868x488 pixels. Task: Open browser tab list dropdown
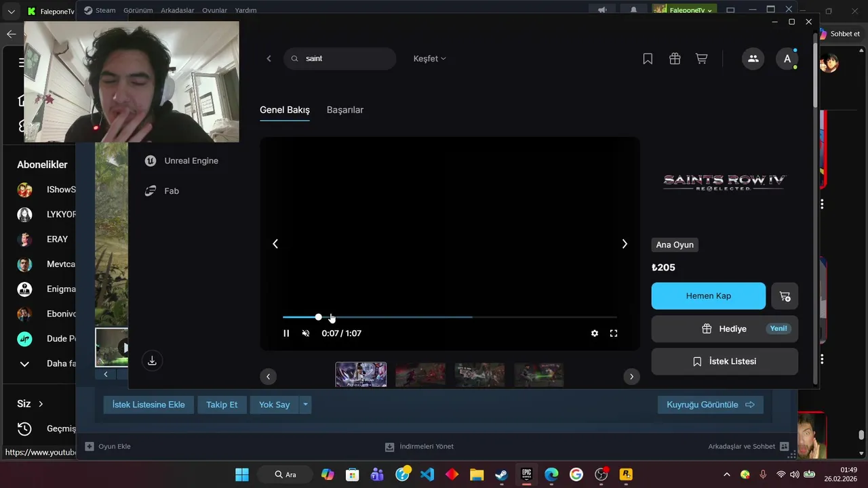click(x=11, y=12)
